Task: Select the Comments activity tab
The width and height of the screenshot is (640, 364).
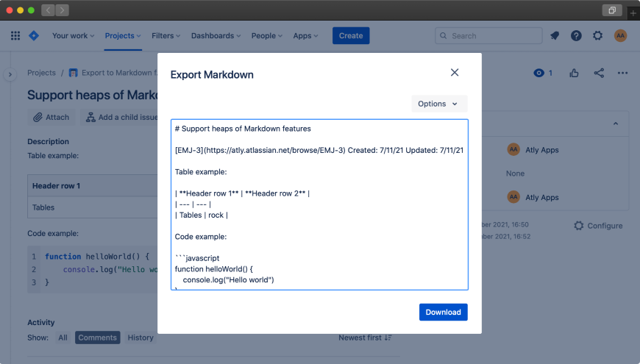Action: pyautogui.click(x=98, y=338)
